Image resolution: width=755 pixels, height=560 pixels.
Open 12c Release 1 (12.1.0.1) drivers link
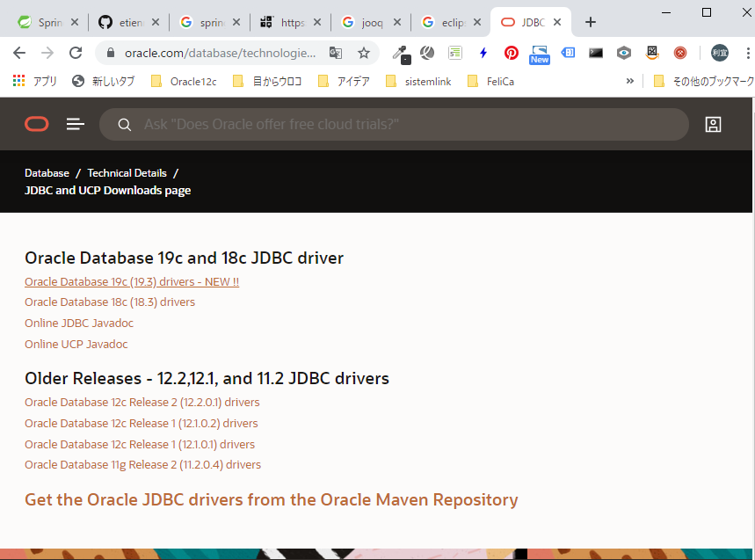pyautogui.click(x=140, y=445)
